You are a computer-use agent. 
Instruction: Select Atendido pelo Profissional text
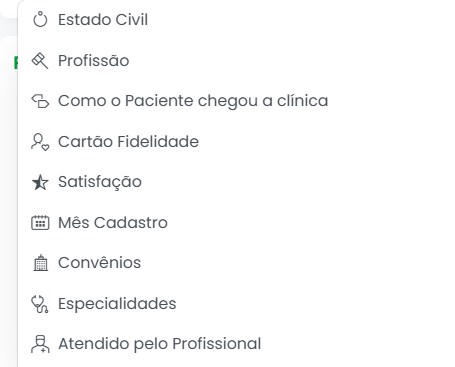tap(159, 344)
